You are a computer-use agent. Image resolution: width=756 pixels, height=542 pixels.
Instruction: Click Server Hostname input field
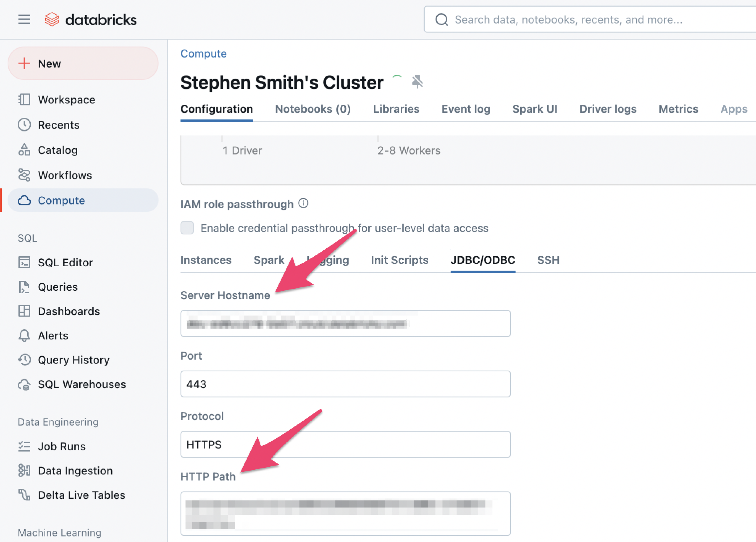point(346,323)
